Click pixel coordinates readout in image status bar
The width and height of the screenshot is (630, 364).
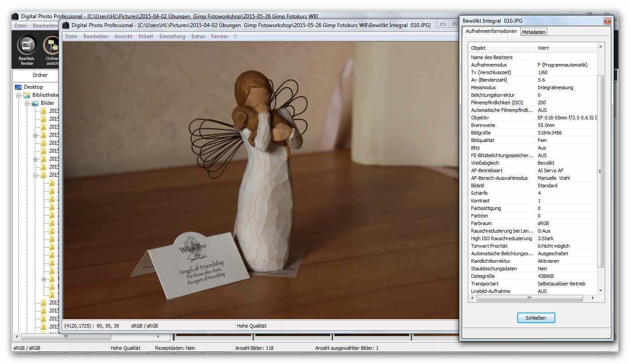click(92, 326)
